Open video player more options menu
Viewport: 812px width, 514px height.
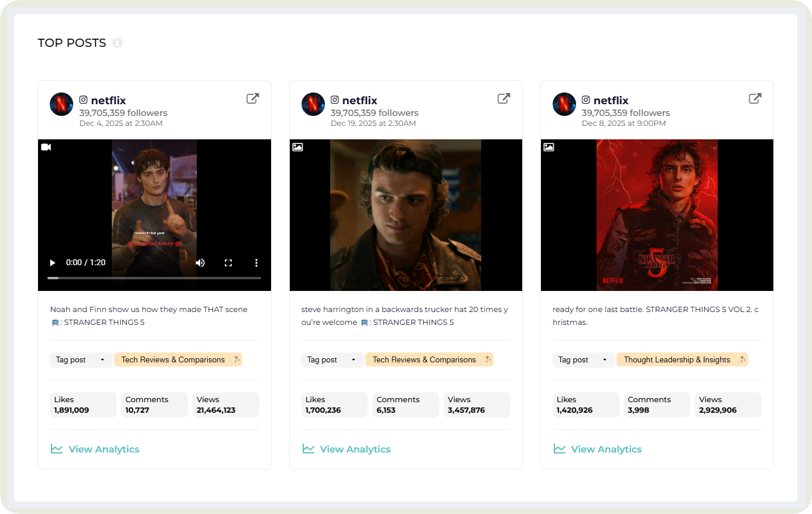tap(256, 263)
